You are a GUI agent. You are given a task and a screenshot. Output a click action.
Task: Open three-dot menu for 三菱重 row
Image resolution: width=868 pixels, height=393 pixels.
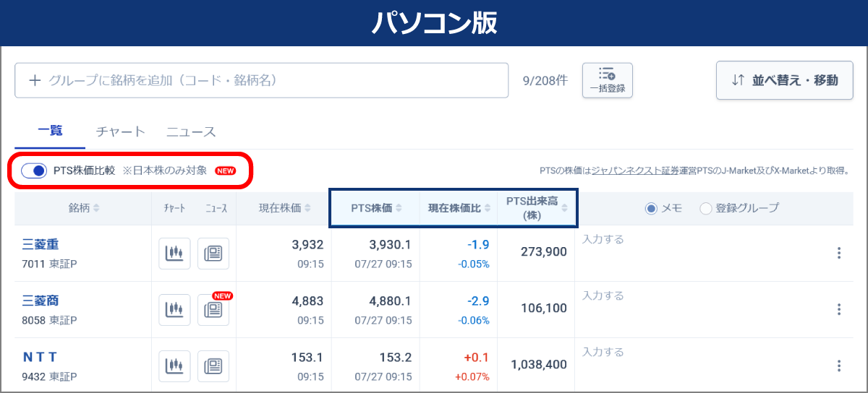tap(839, 253)
